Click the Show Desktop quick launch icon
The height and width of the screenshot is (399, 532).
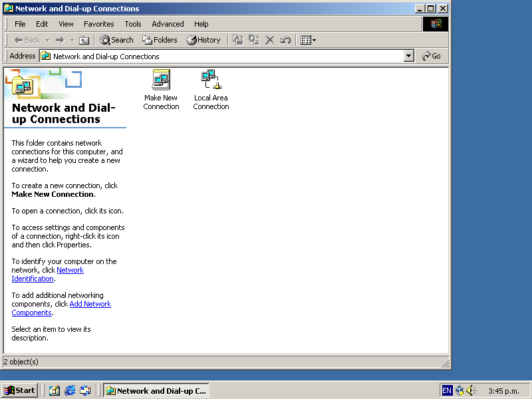[x=55, y=390]
